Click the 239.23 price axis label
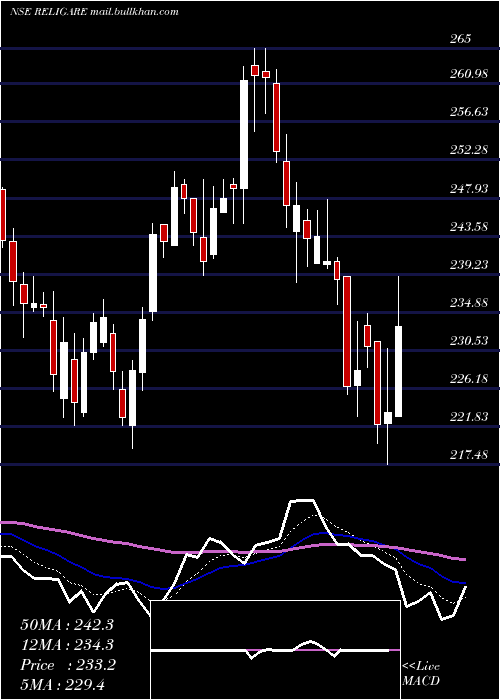 coord(469,265)
